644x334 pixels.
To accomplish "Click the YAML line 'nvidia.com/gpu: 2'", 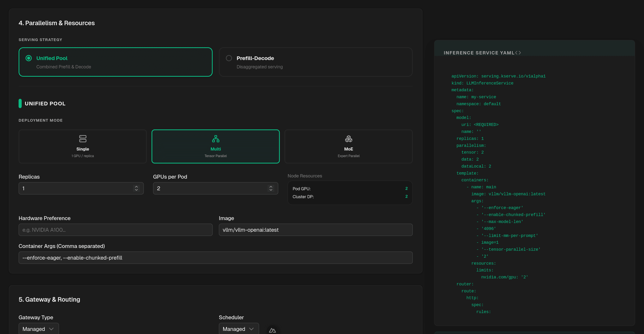I will 504,277.
